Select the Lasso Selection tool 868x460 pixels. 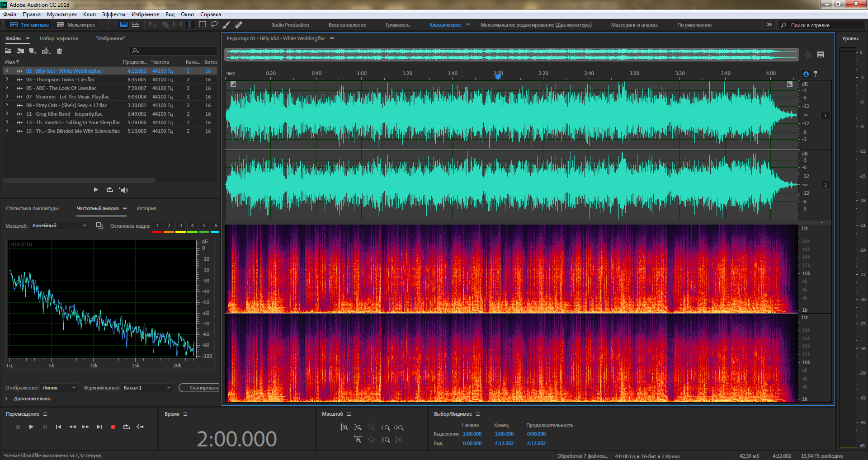(214, 25)
